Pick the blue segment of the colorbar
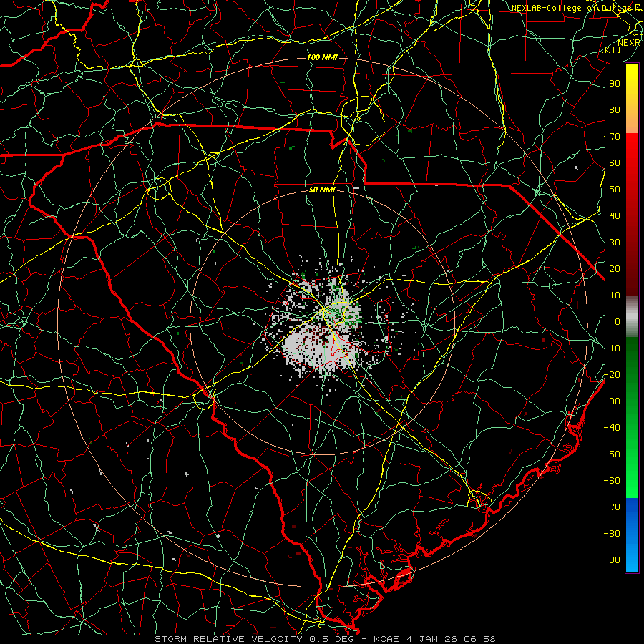This screenshot has width=644, height=644. coord(632,535)
